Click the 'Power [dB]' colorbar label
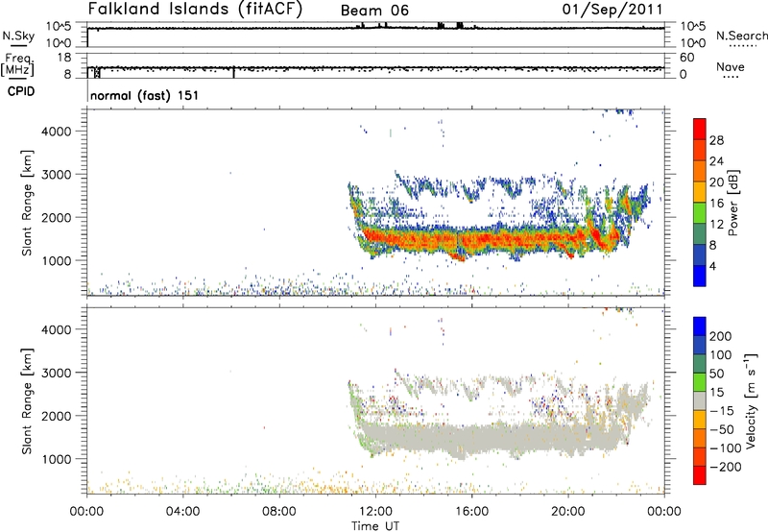The image size is (768, 532). click(732, 203)
